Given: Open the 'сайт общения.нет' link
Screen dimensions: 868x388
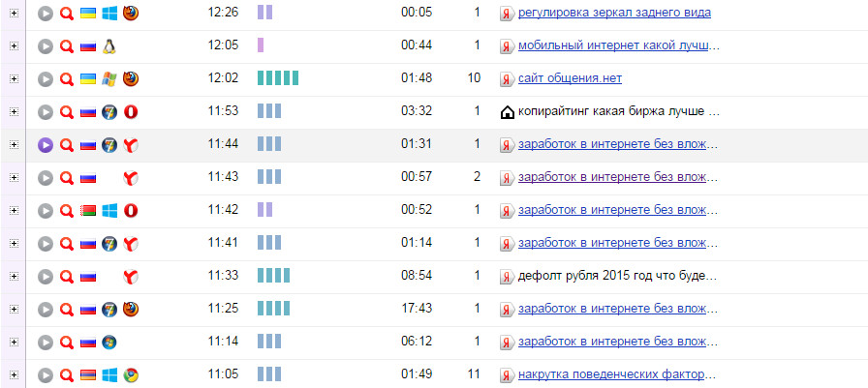Looking at the screenshot, I should (x=570, y=78).
